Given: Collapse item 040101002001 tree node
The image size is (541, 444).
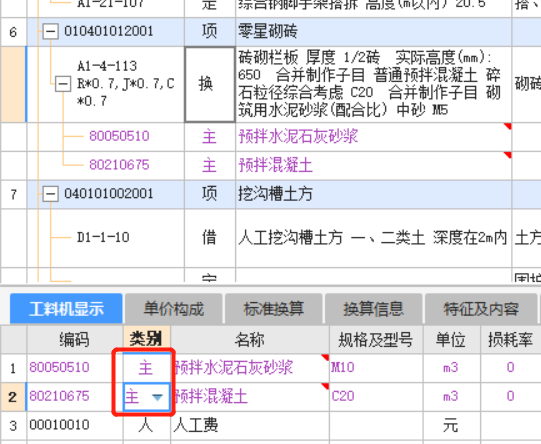Looking at the screenshot, I should click(x=50, y=194).
